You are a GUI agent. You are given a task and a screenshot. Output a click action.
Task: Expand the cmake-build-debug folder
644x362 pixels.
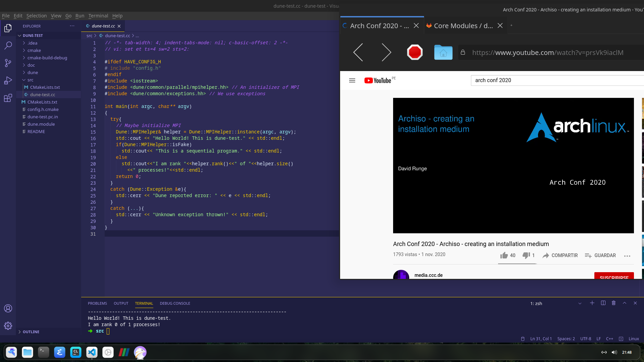[x=47, y=58]
